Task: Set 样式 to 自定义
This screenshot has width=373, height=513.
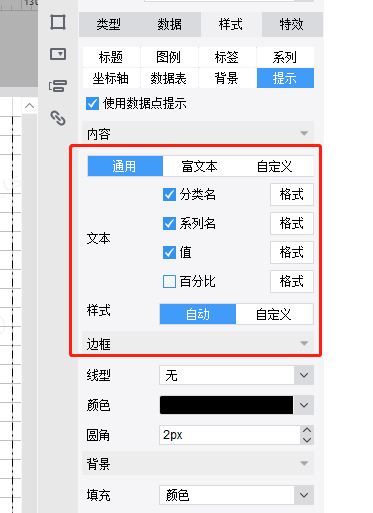Action: pos(274,314)
